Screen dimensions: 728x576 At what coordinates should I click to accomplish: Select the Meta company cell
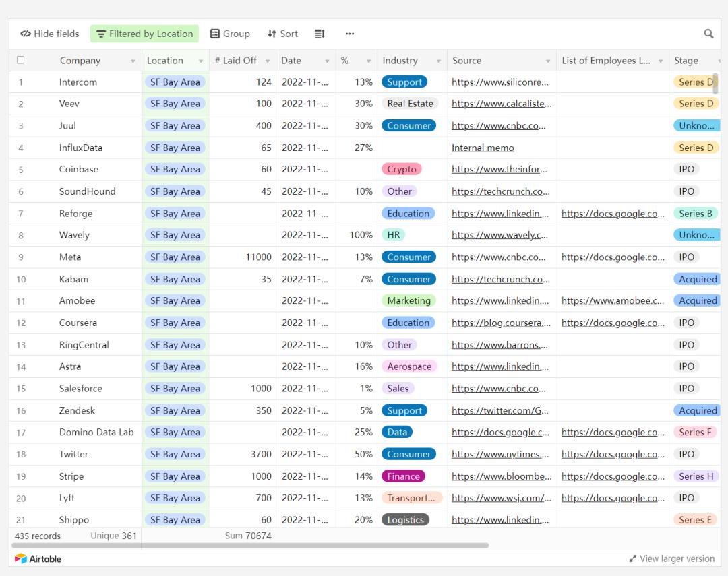[70, 257]
